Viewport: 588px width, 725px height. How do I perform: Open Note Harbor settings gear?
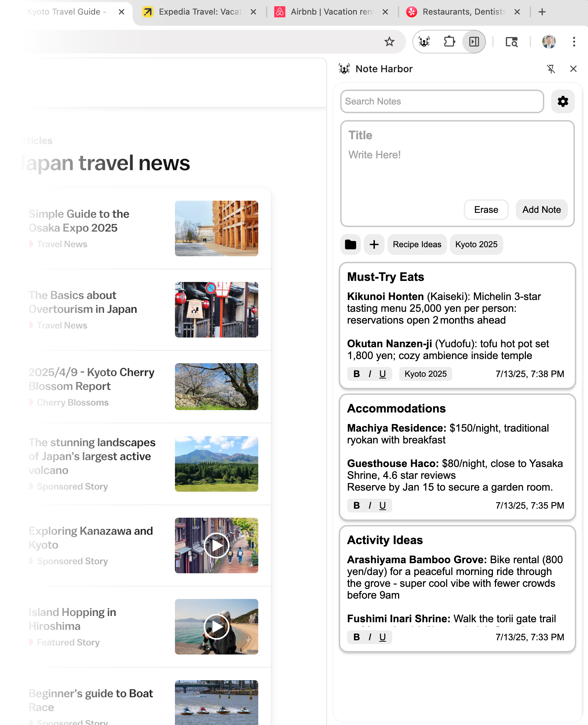click(x=563, y=101)
